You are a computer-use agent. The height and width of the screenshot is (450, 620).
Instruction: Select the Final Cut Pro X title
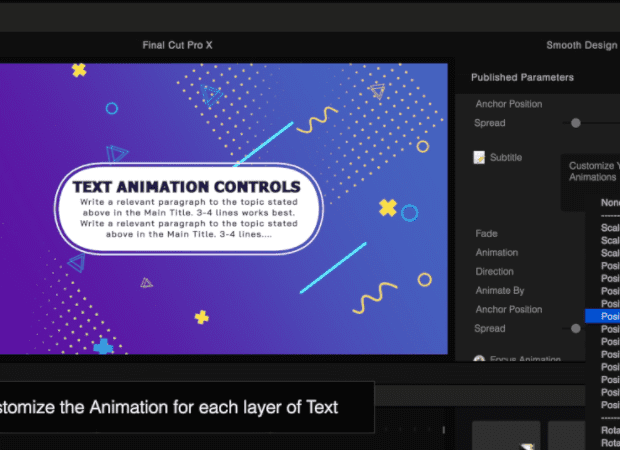click(x=177, y=45)
